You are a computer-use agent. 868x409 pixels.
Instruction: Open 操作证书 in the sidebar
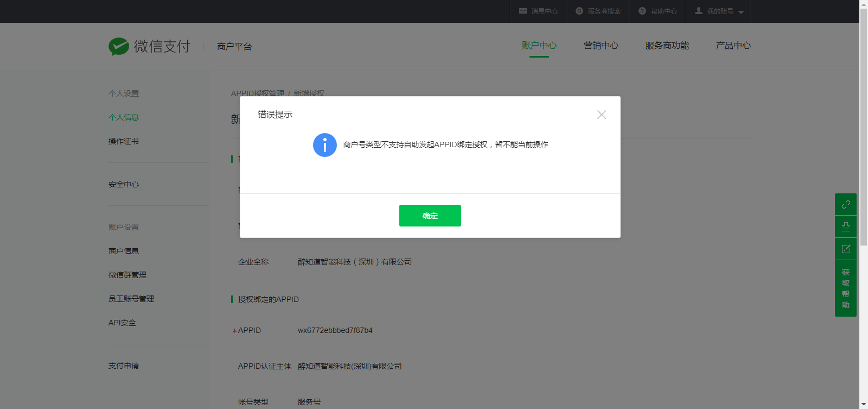pos(124,141)
